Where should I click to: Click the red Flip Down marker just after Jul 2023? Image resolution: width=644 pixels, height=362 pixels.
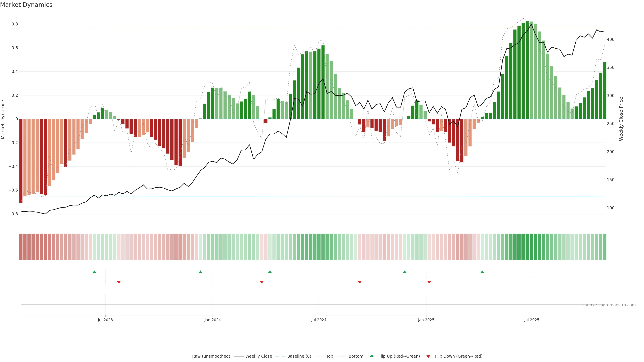[119, 282]
